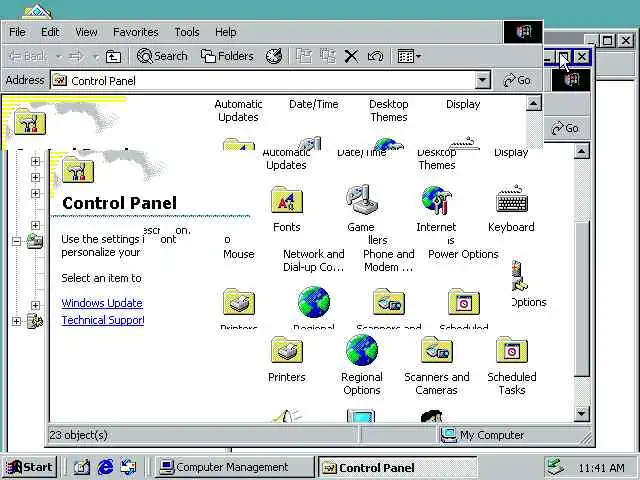Select the Network and Dial-up Co... label

point(313,260)
